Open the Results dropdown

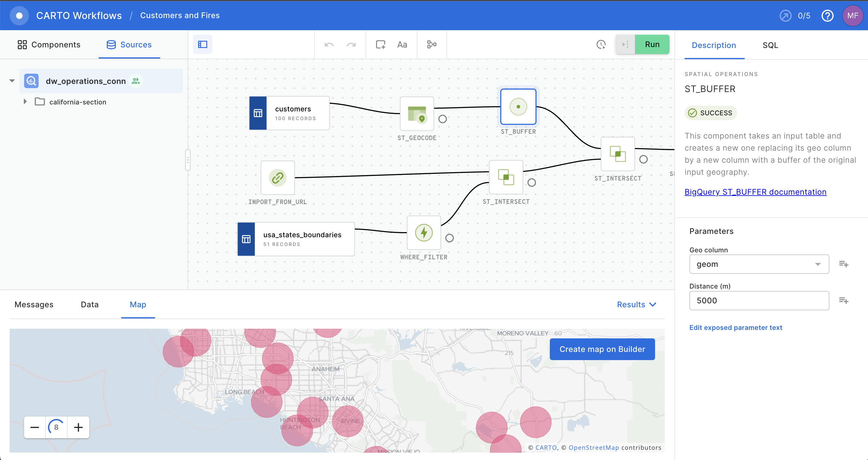[636, 304]
